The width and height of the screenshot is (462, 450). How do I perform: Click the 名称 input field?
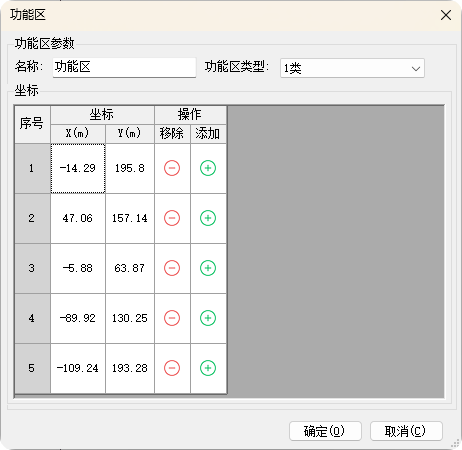coord(124,68)
